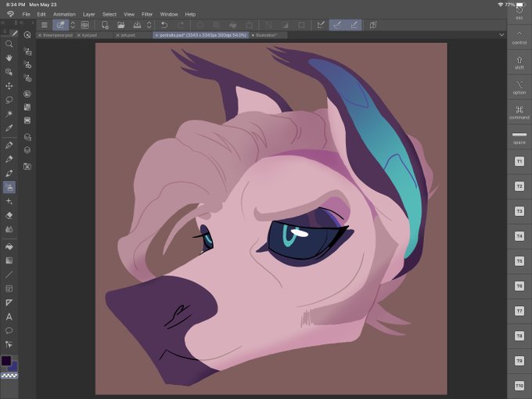
Task: Open the command bar hamburger menu
Action: click(44, 25)
